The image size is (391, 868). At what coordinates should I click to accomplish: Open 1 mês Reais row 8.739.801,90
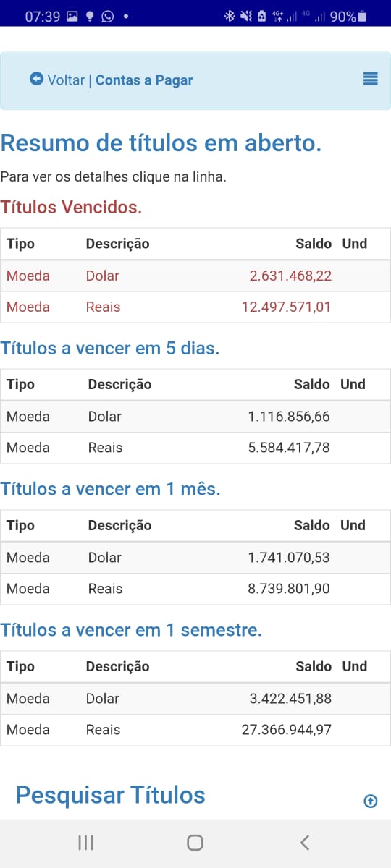[195, 589]
